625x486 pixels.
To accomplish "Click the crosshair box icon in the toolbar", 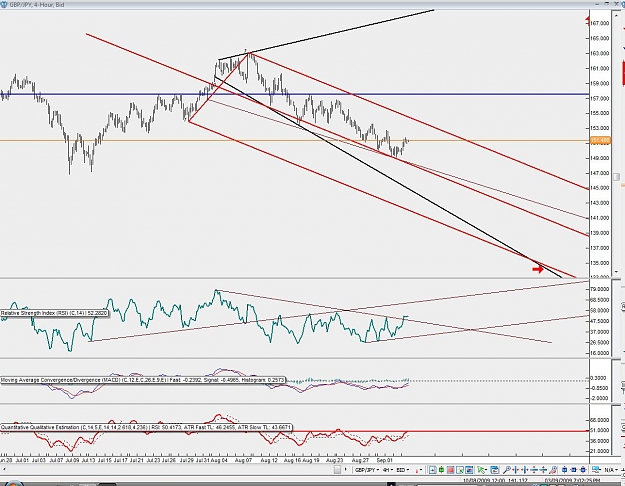I will (432, 470).
